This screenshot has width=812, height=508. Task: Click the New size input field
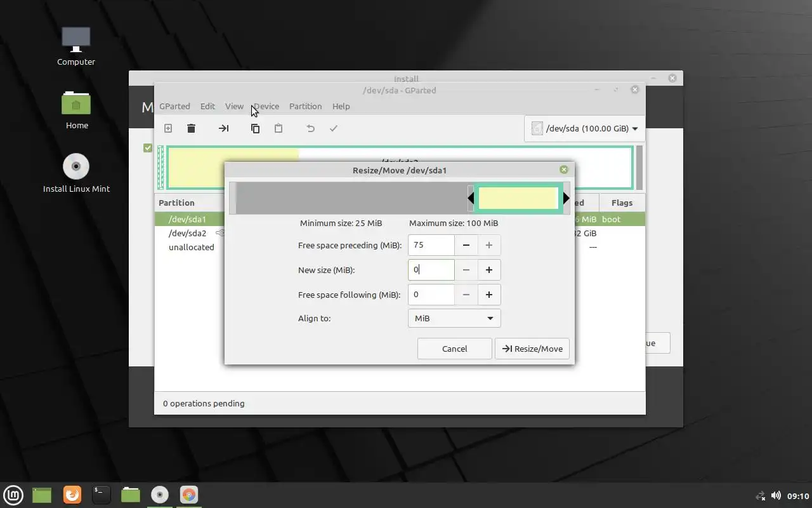(431, 270)
